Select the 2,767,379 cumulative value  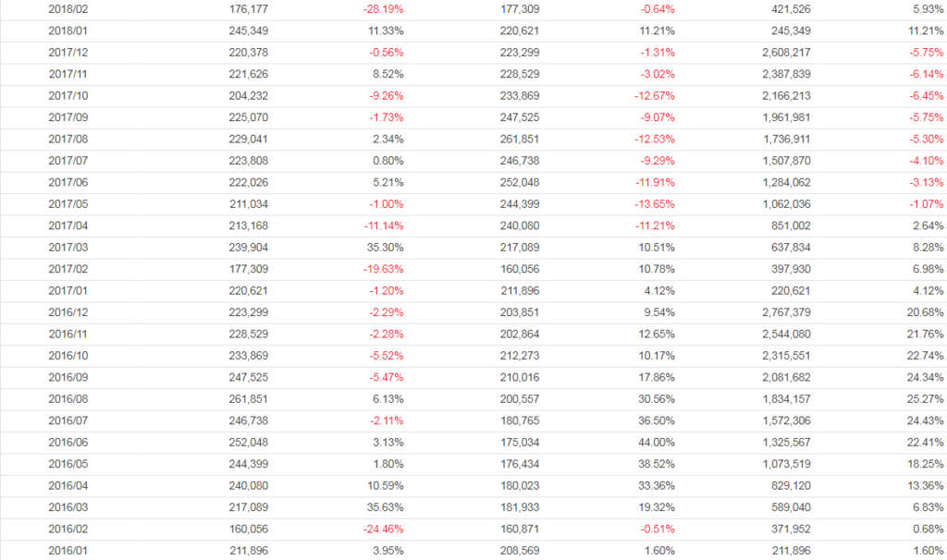click(786, 313)
